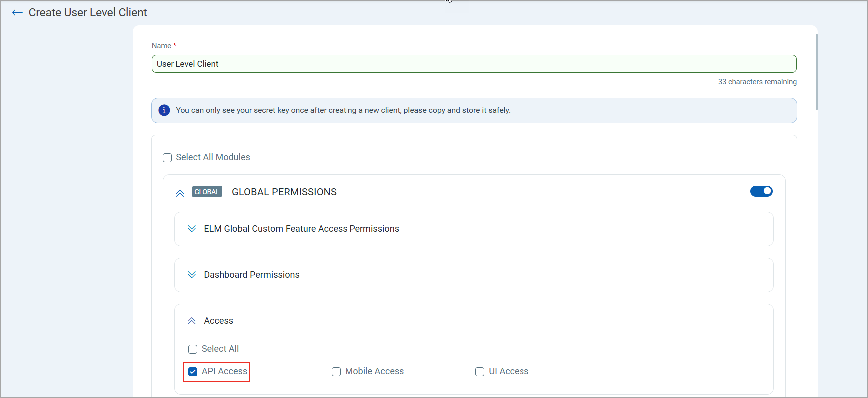Screen dimensions: 868x398
Task: Click the page vertical scrollbar
Action: pyautogui.click(x=816, y=72)
